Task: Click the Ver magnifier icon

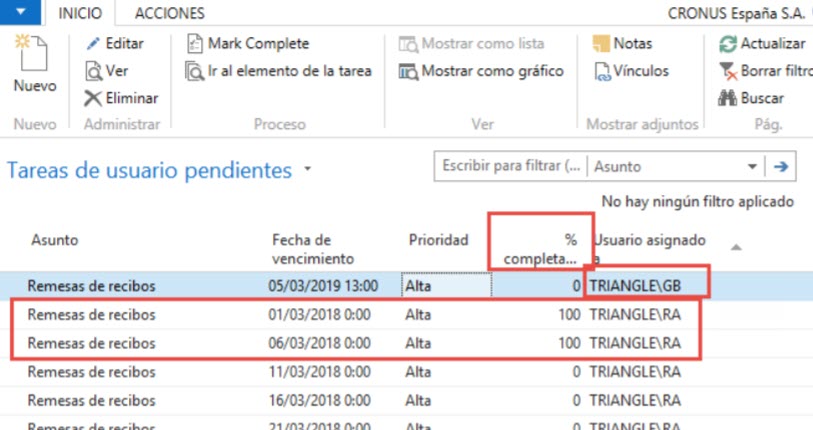Action: (93, 71)
